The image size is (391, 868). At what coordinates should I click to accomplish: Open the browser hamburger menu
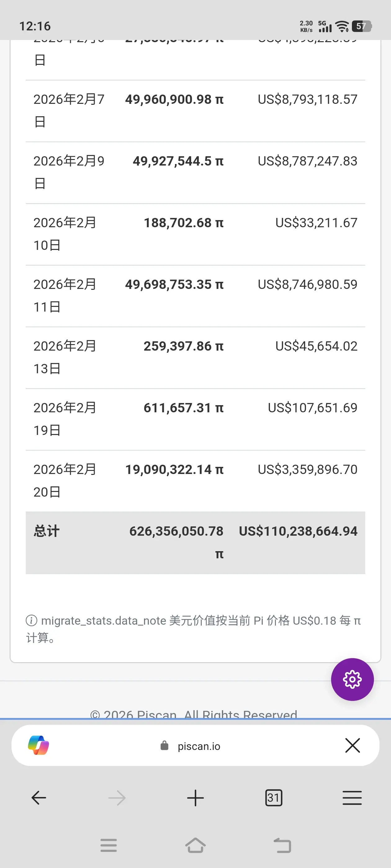352,798
